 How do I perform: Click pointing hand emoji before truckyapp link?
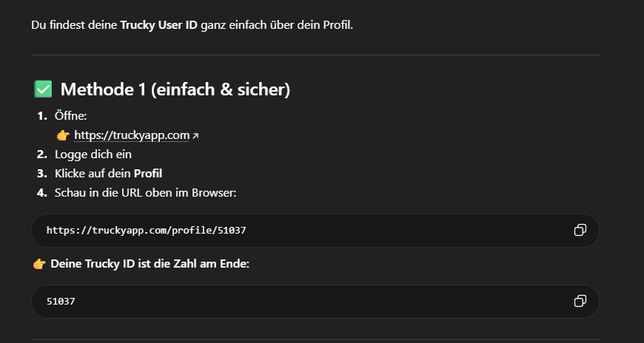[x=63, y=135]
